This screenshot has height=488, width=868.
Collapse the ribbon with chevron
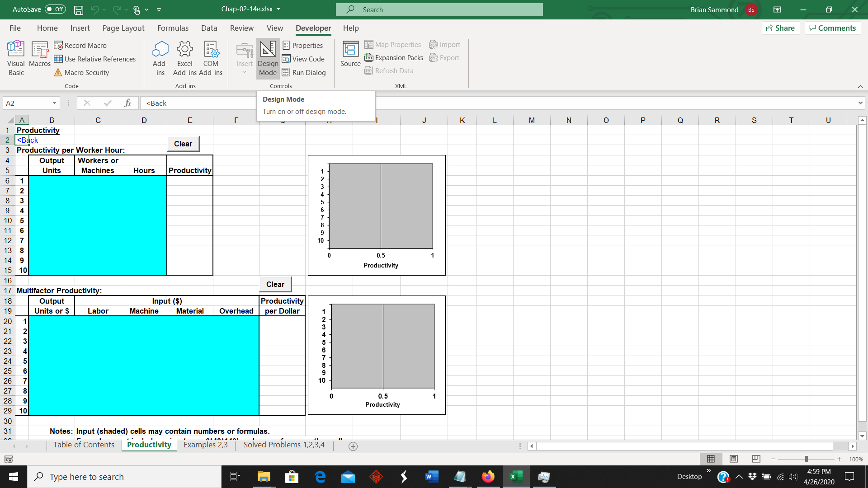(x=860, y=86)
